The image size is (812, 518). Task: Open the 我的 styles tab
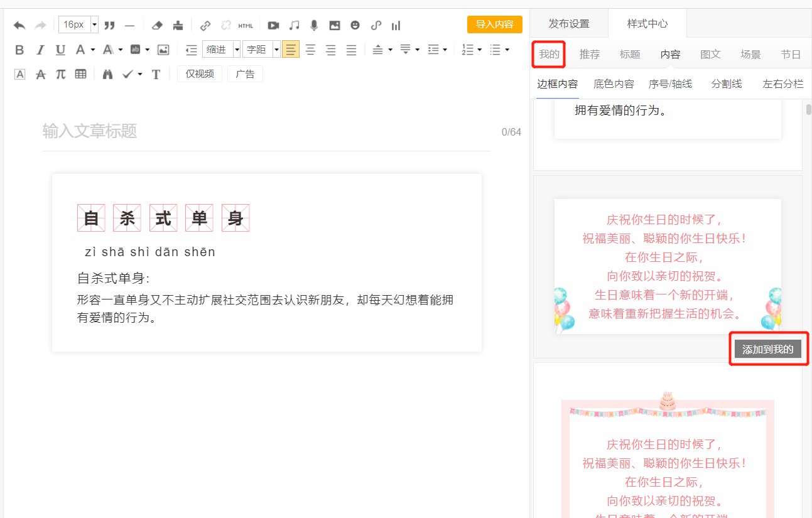[x=549, y=55]
